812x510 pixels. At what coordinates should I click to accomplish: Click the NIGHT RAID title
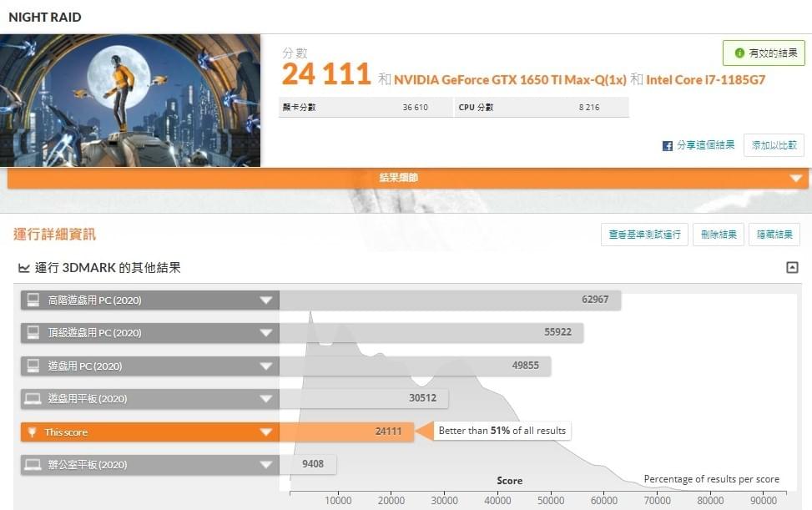coord(45,17)
